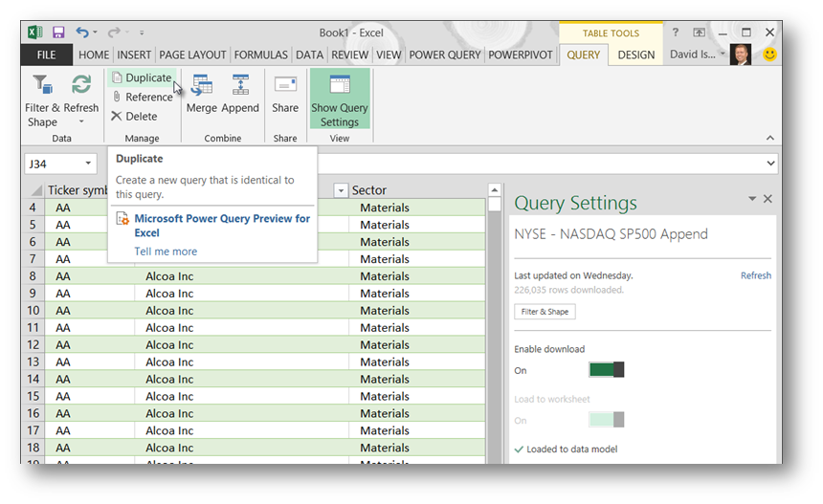Duplicate the current query
The height and width of the screenshot is (504, 823).
coord(143,77)
